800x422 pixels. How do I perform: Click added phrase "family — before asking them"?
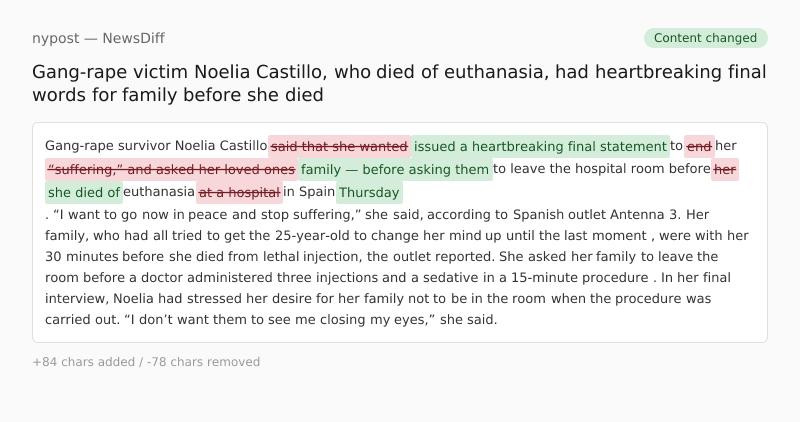(x=395, y=169)
